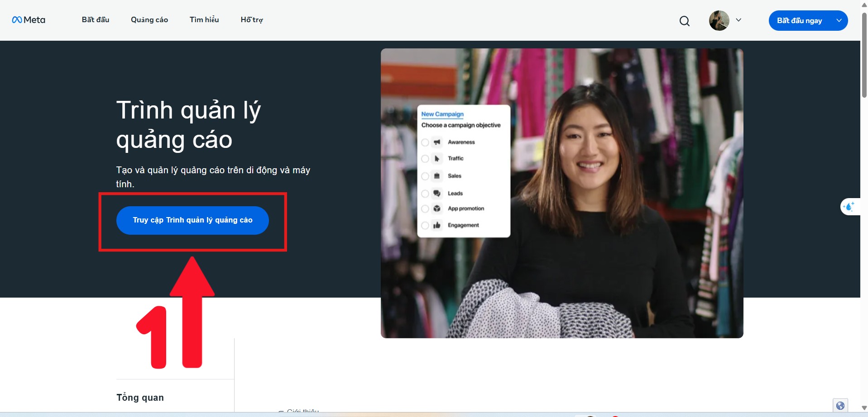868x417 pixels.
Task: Click Truy cập Trình quản lý quảng cáo
Action: pyautogui.click(x=192, y=220)
